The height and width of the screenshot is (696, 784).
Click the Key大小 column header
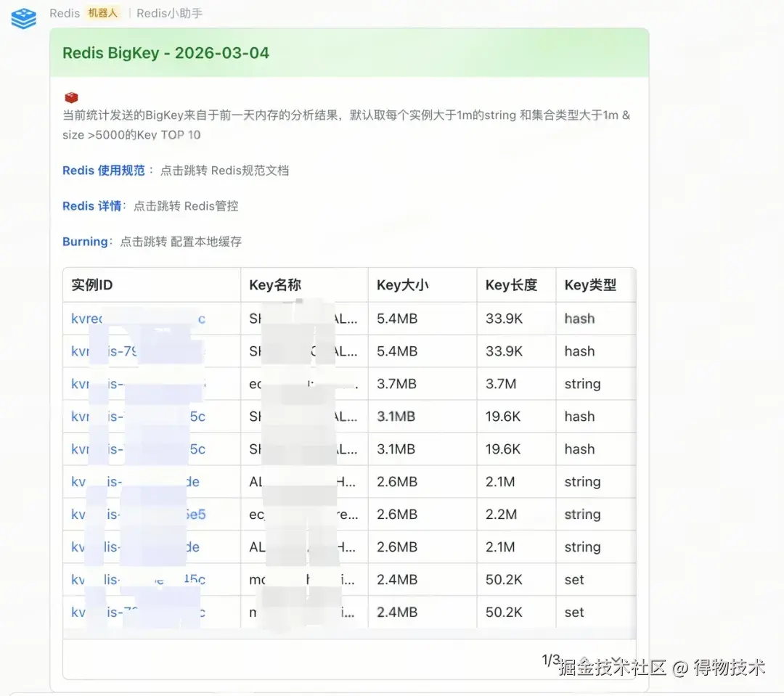pos(403,285)
